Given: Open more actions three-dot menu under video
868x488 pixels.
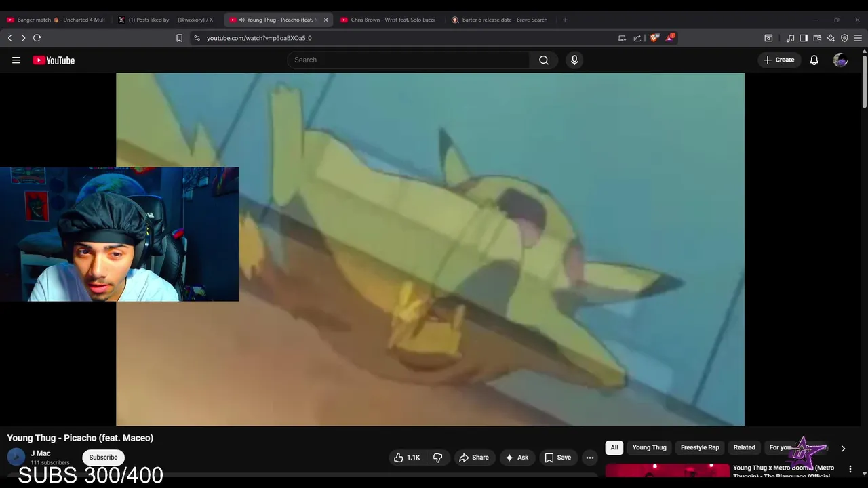Looking at the screenshot, I should (x=590, y=457).
